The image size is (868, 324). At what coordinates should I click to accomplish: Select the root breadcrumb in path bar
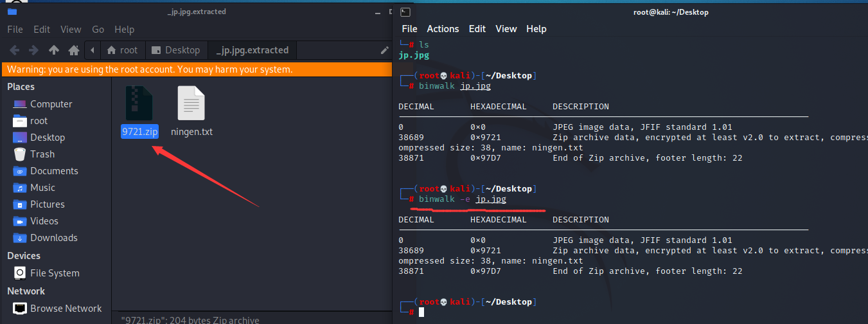click(x=122, y=50)
